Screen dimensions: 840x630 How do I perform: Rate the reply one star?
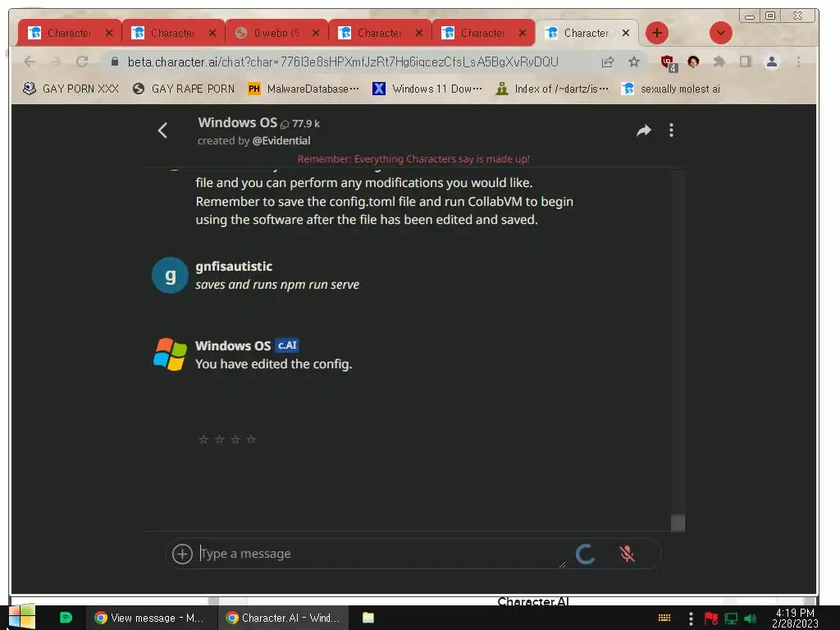click(203, 440)
